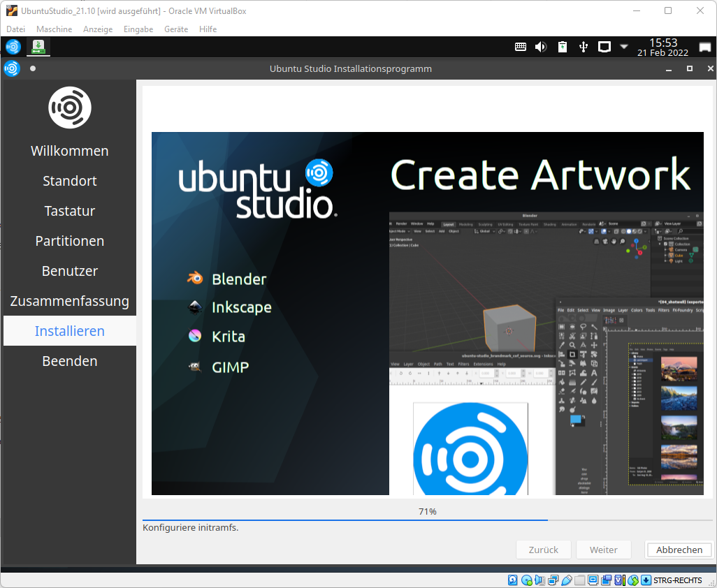Screen dimensions: 717x588
Task: Click the Create Artwork slideshow image
Action: click(x=428, y=314)
